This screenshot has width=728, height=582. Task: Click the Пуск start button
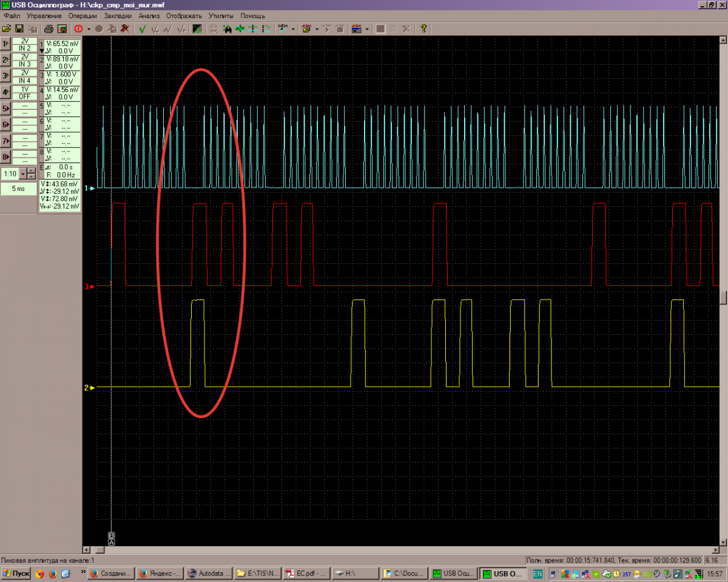[x=16, y=574]
